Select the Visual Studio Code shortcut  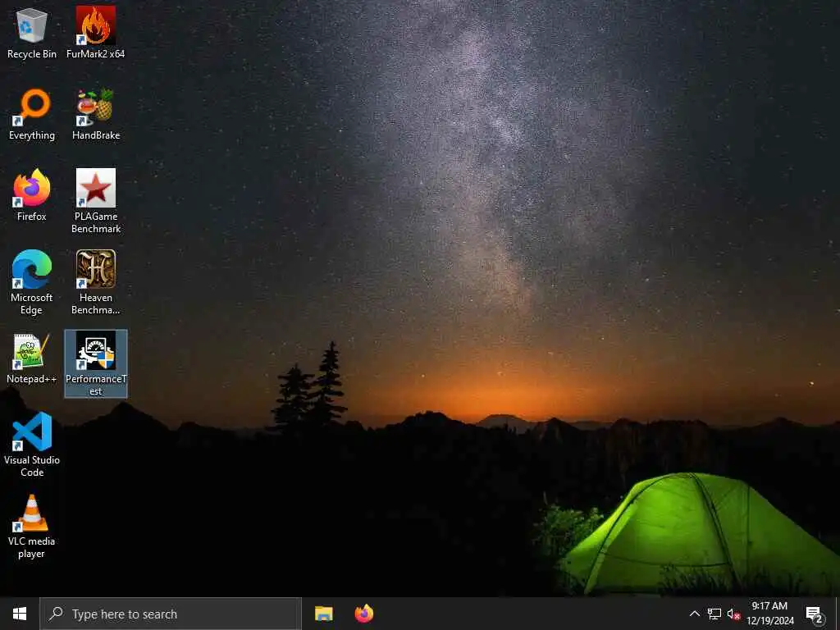(x=32, y=445)
